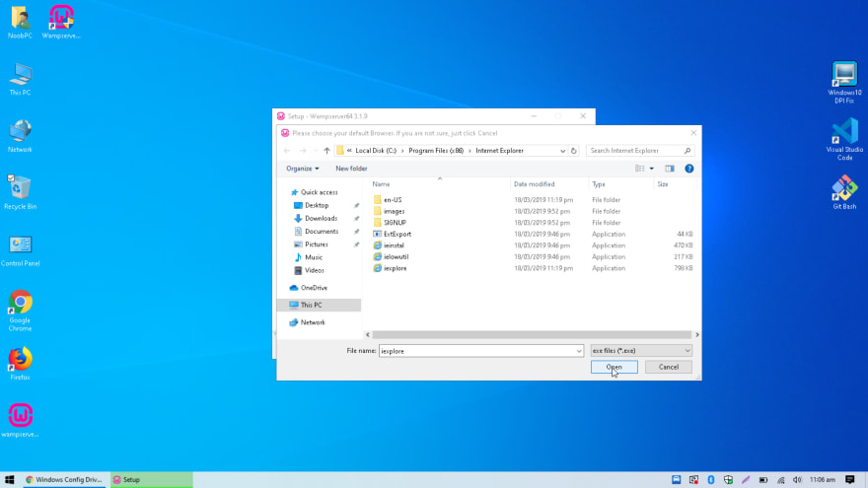Select the ExtExport application file

coord(397,234)
